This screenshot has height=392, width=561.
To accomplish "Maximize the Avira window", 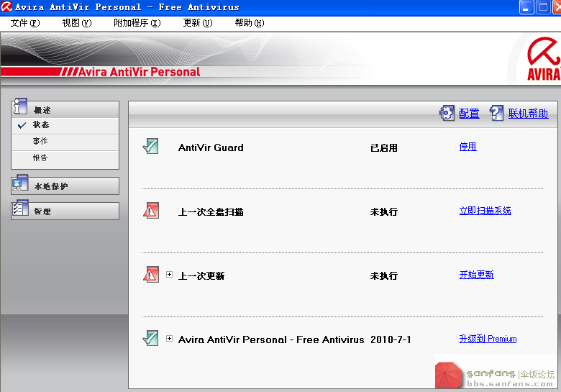I will point(543,7).
